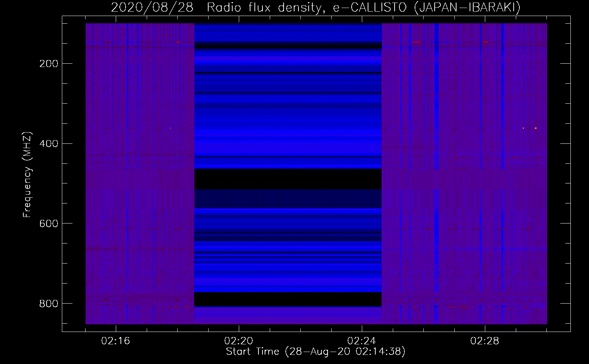Select the 800 frequency tick label
Screen dimensions: 589x364
pyautogui.click(x=49, y=304)
